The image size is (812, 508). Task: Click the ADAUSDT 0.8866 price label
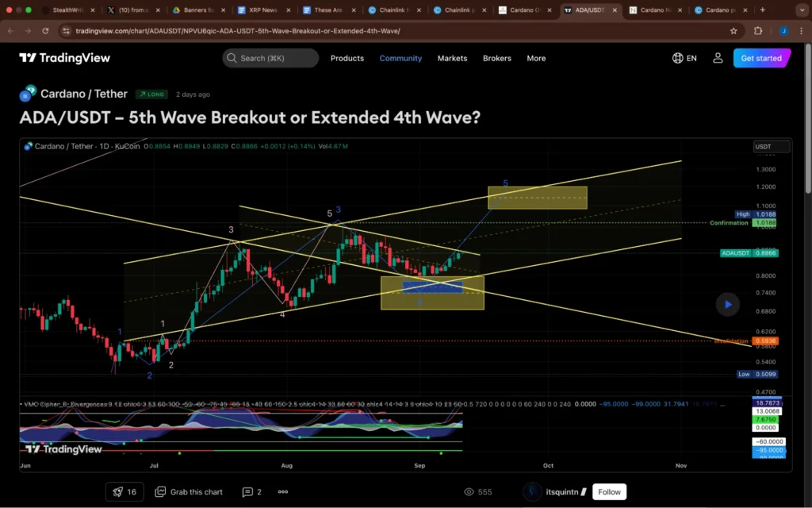[x=749, y=253]
